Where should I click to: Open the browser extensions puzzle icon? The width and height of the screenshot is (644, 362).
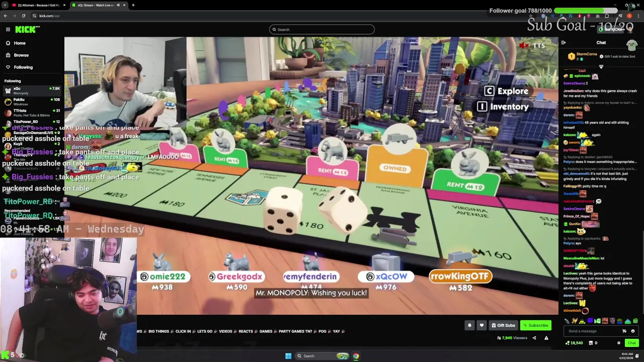point(607,16)
